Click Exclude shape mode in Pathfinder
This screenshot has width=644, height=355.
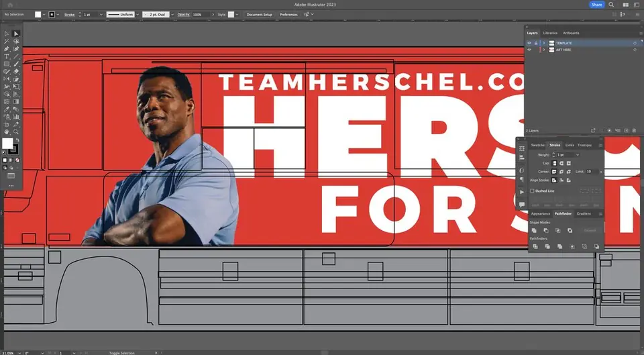click(570, 230)
